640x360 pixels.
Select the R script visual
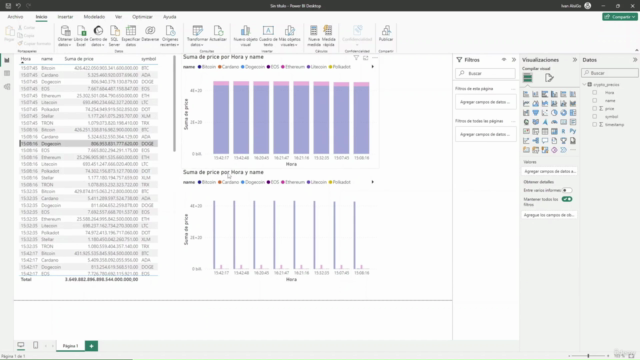click(563, 131)
